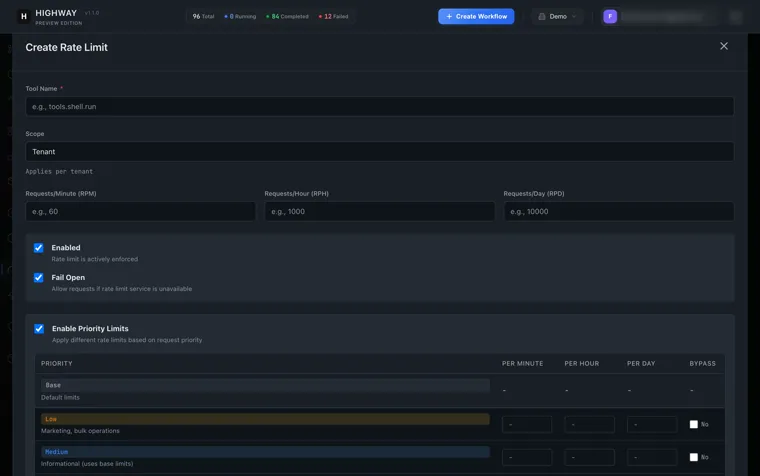Viewport: 760px width, 476px height.
Task: Click 'Informational (uses base limits)' description
Action: [87, 464]
